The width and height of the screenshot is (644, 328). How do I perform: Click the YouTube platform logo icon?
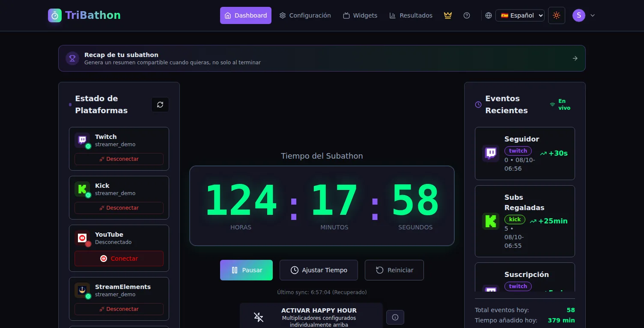coord(82,238)
